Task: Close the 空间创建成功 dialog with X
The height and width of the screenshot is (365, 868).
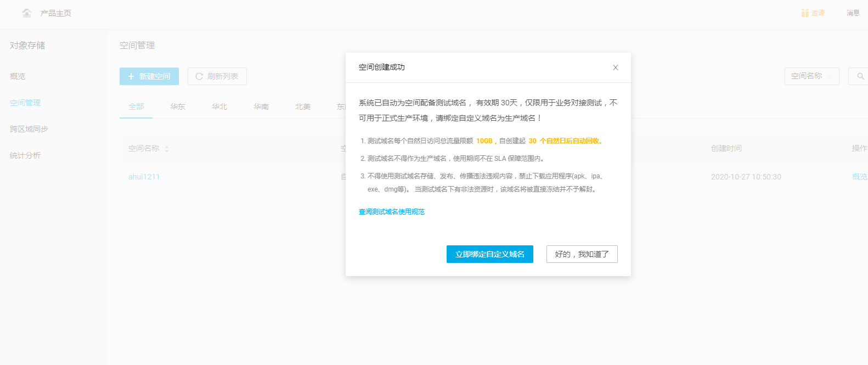Action: [x=615, y=68]
